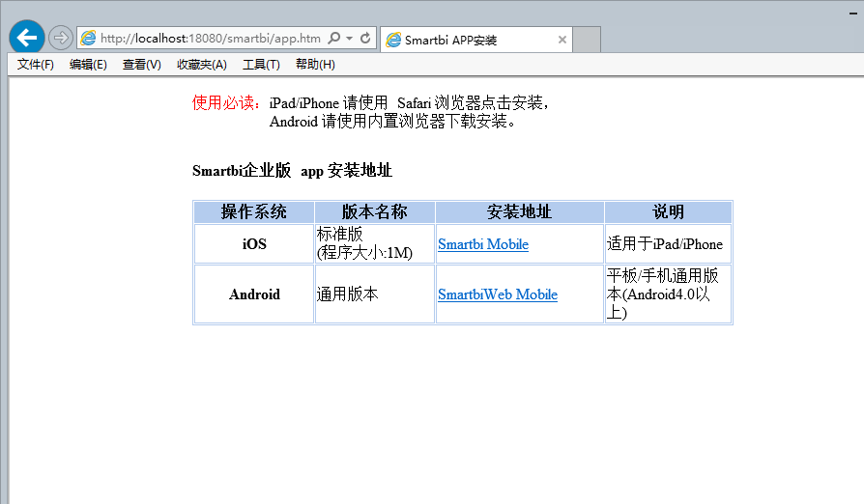This screenshot has height=504, width=864.
Task: Open the 编辑(E) menu
Action: click(x=88, y=65)
